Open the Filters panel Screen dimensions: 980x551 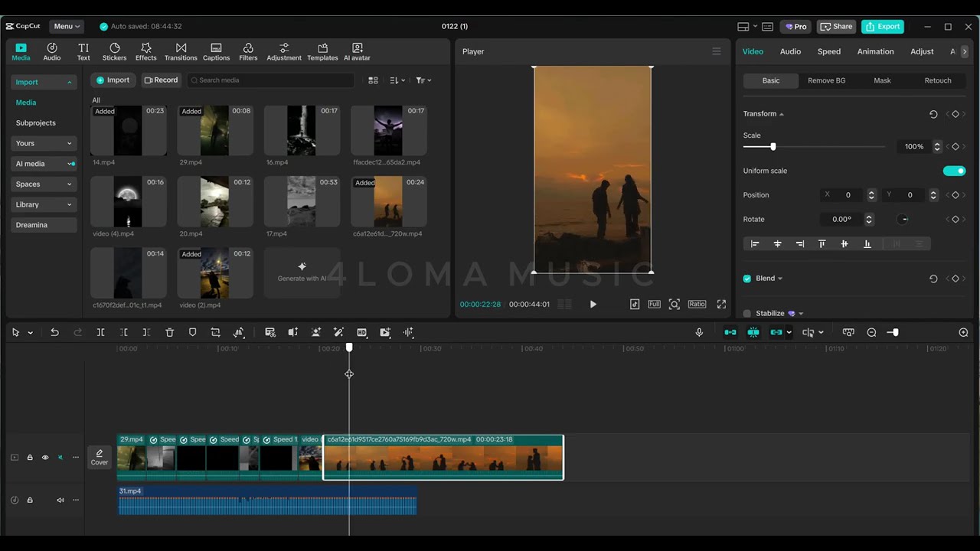[x=248, y=52]
